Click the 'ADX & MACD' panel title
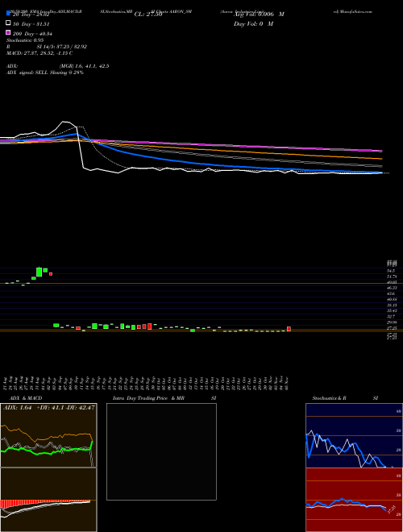This screenshot has width=403, height=532. tap(26, 398)
